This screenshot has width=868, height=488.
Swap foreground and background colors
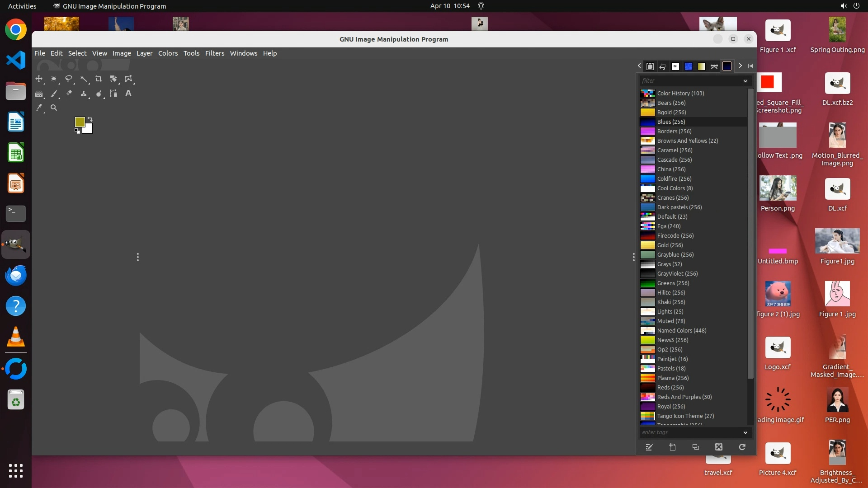(x=90, y=119)
